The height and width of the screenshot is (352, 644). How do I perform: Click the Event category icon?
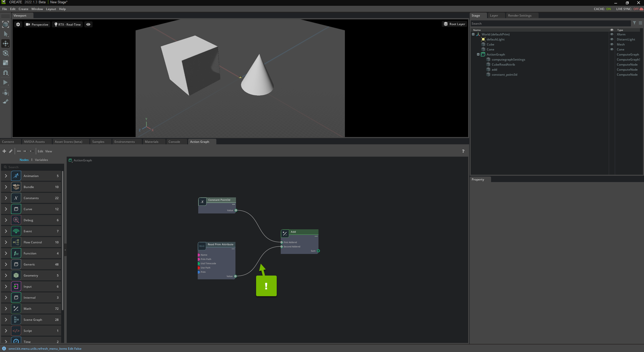pos(16,231)
